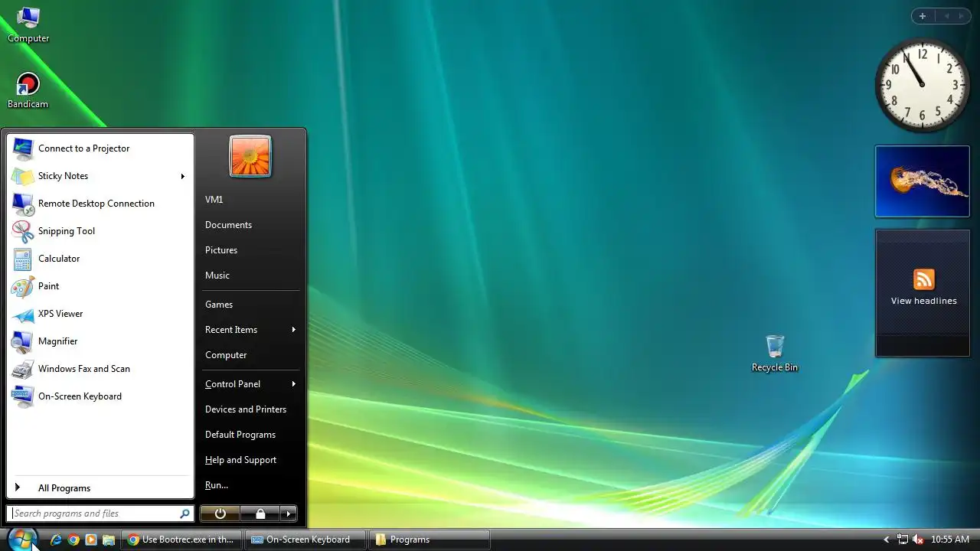Screen dimensions: 980x551
Task: Open the VM1 user folder
Action: pyautogui.click(x=250, y=200)
